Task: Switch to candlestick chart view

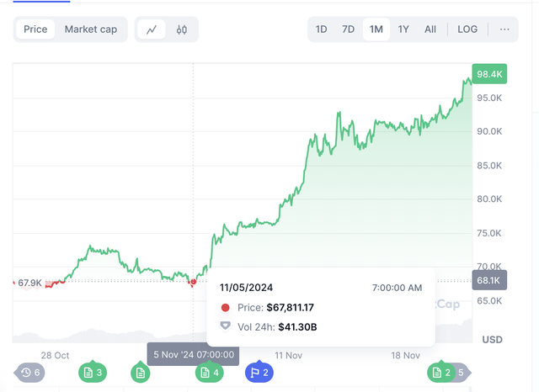Action: tap(181, 29)
